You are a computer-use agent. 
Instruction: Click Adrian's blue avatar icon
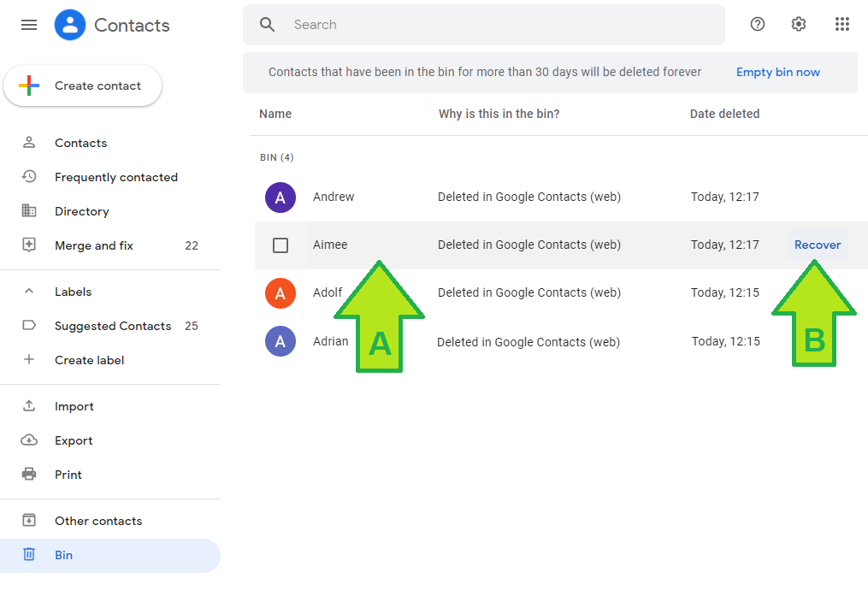tap(280, 342)
